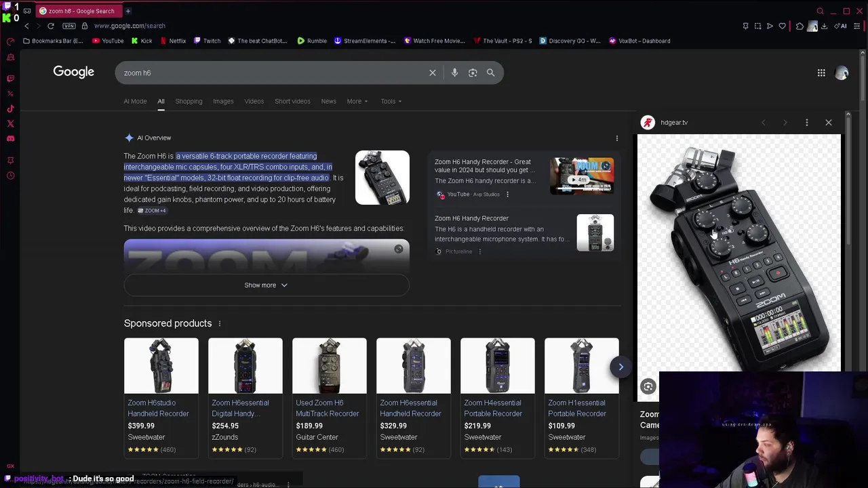
Task: Start Google voice search microphone
Action: [454, 73]
